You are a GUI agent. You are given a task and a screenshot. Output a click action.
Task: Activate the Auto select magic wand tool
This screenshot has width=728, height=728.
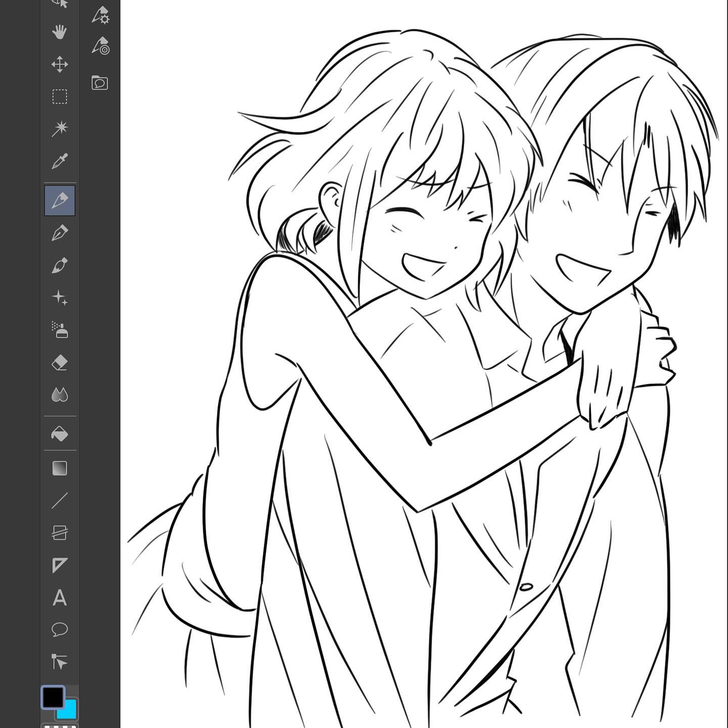point(60,128)
